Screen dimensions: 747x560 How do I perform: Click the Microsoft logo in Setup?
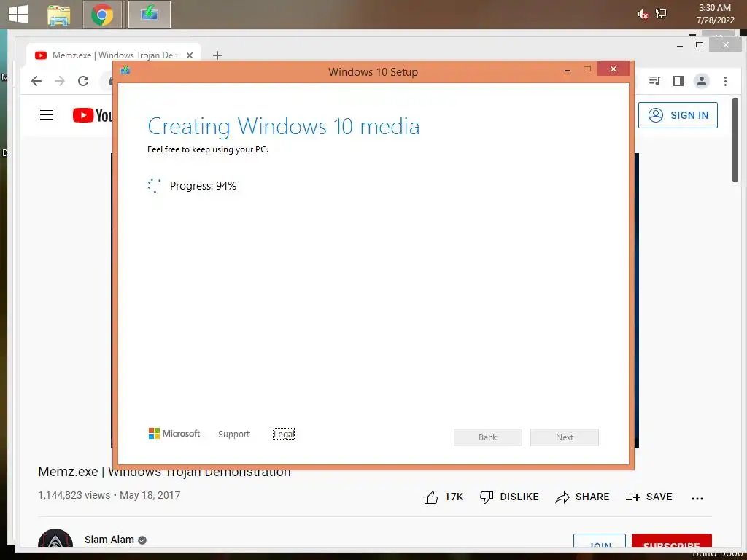point(174,434)
